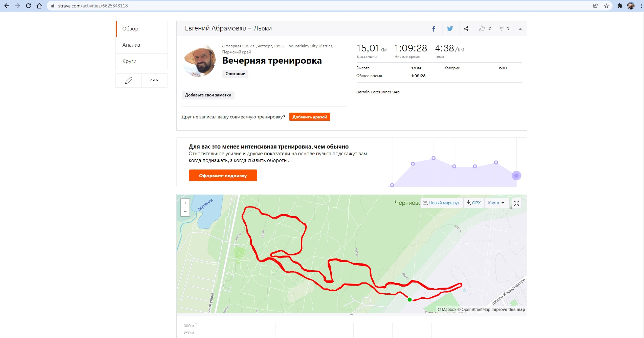Edit activity with pencil icon

[x=129, y=81]
